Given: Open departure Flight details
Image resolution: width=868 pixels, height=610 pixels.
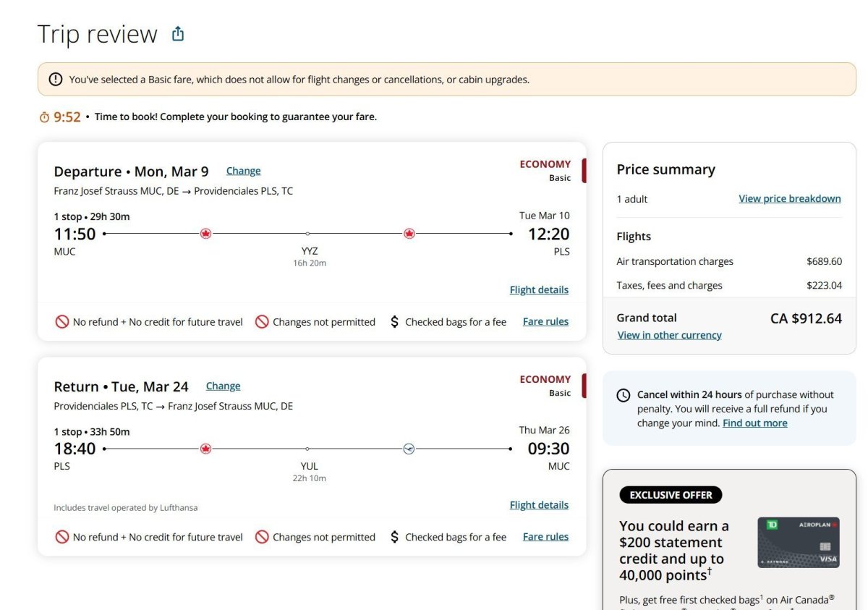Looking at the screenshot, I should click(x=539, y=289).
